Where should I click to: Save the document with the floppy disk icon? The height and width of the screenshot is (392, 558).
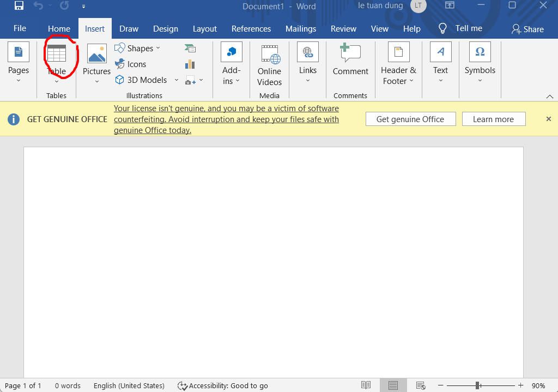[x=19, y=5]
